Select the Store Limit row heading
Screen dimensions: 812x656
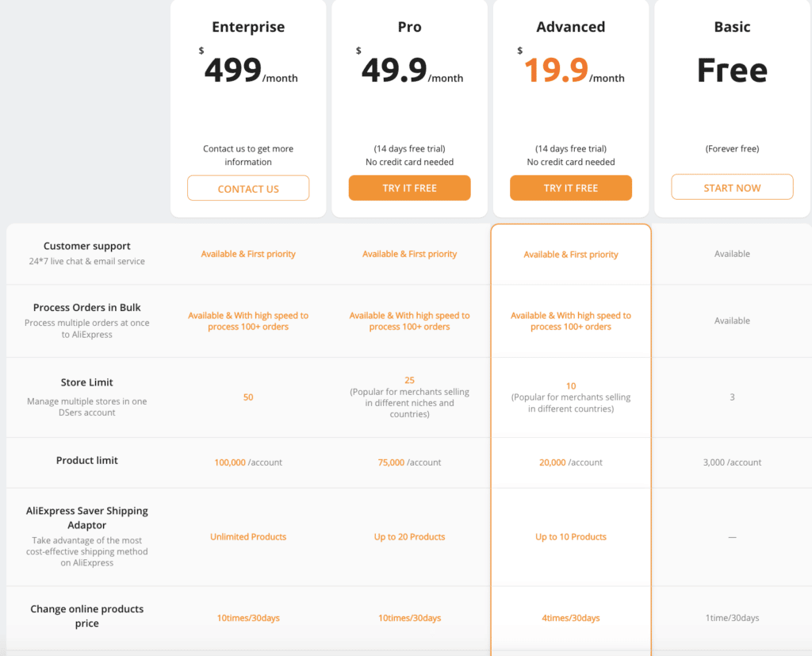point(87,382)
